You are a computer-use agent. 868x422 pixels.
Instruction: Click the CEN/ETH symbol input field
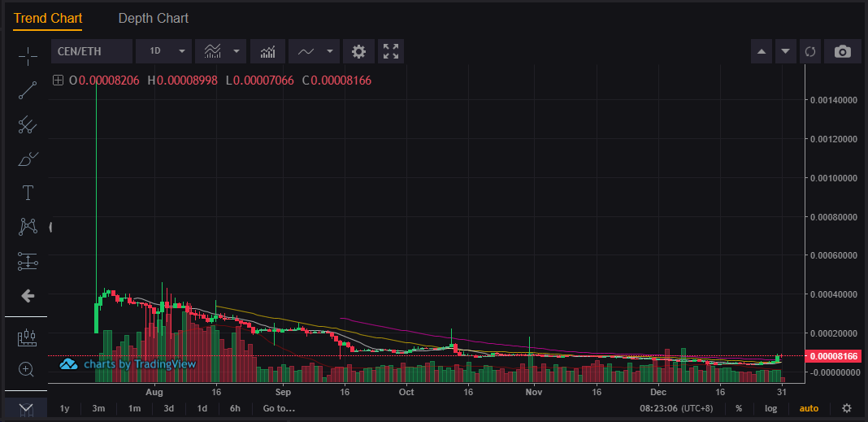91,51
